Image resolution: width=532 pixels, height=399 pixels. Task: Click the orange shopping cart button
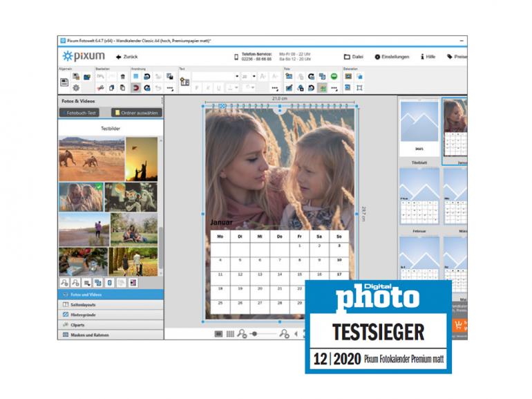459,325
